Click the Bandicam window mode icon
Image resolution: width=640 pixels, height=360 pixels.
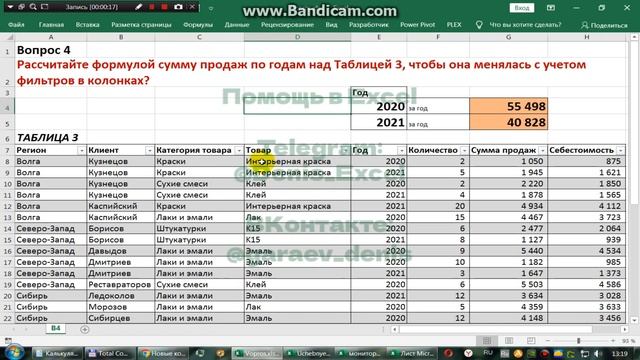tap(22, 7)
